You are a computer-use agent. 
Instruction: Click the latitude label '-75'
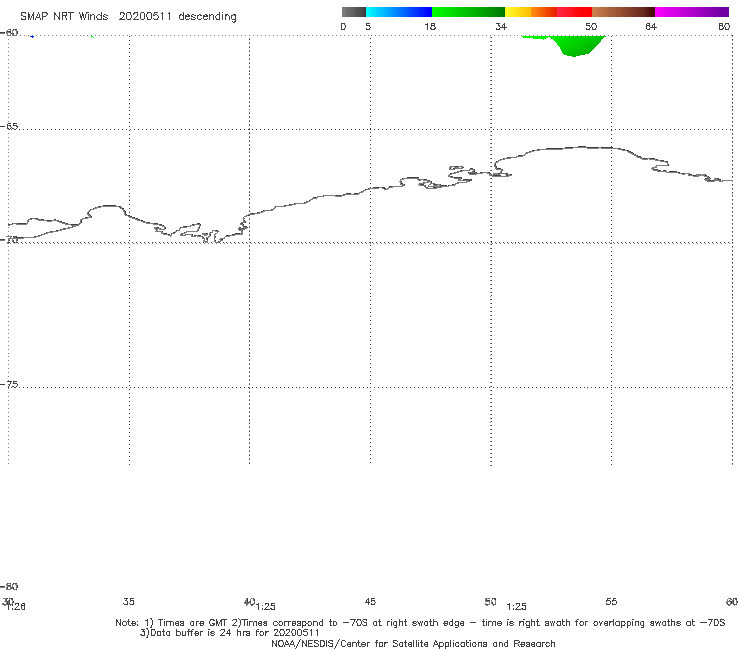pyautogui.click(x=9, y=384)
